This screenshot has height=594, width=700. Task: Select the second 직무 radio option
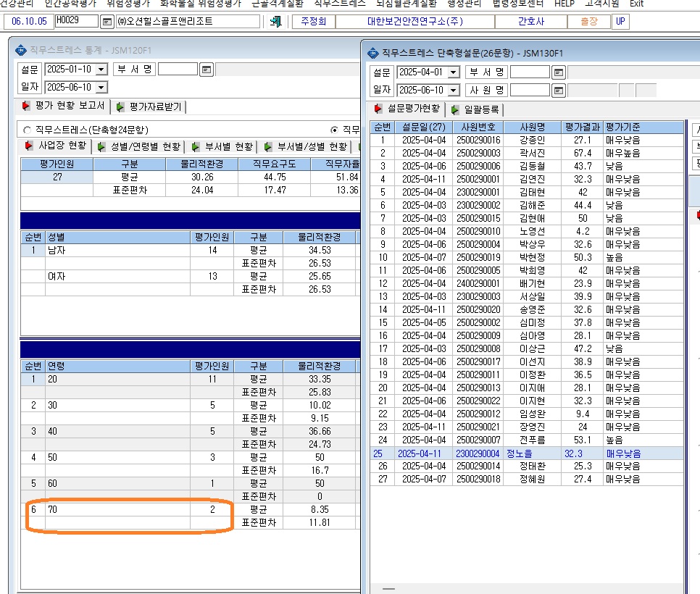click(334, 130)
